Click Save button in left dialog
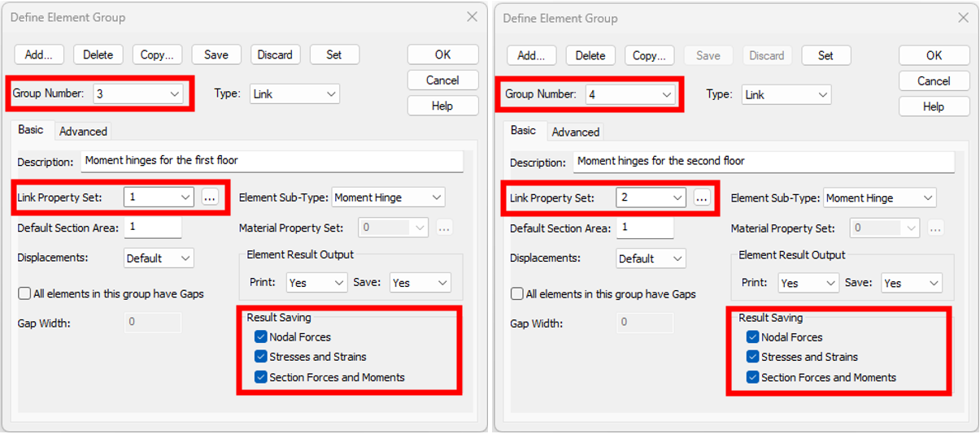The width and height of the screenshot is (980, 434). click(216, 54)
